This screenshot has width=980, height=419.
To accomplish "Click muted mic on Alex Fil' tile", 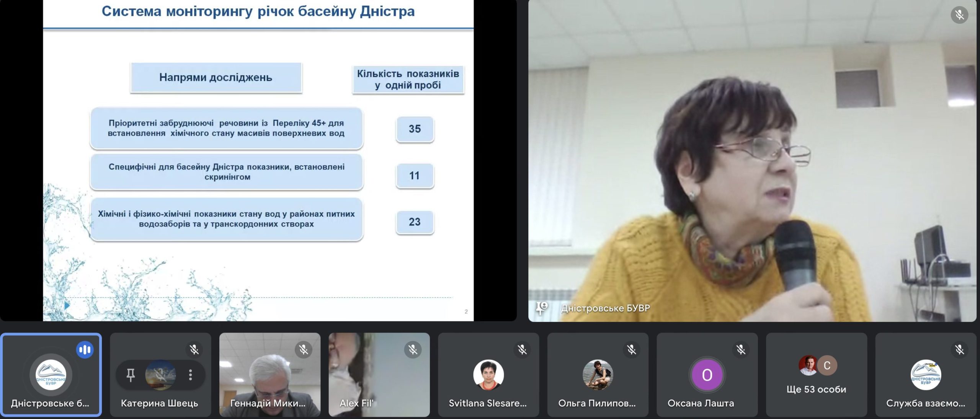I will coord(413,349).
